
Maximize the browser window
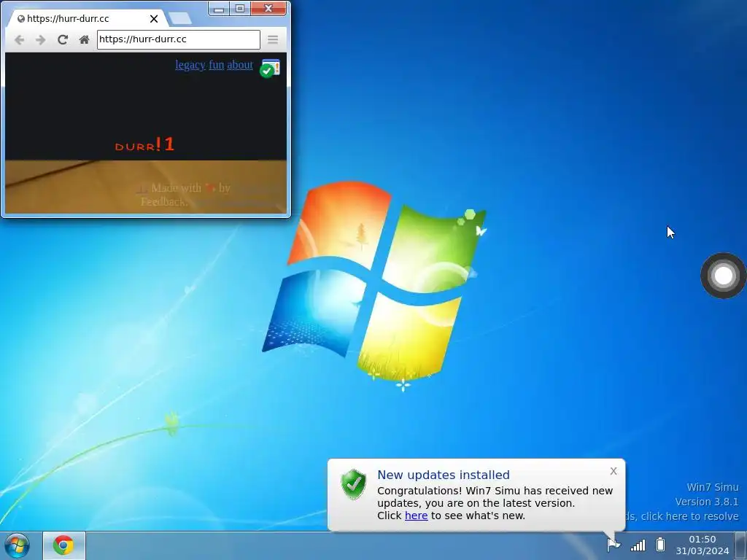(x=240, y=9)
